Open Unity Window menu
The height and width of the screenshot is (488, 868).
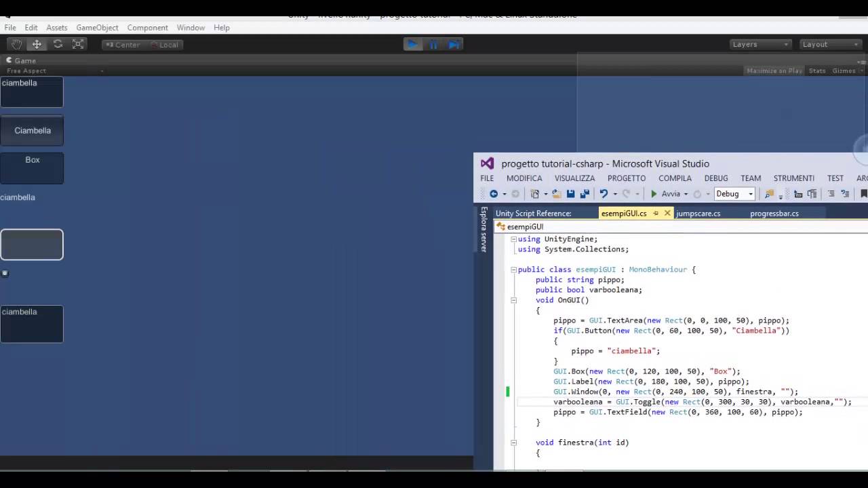point(191,28)
